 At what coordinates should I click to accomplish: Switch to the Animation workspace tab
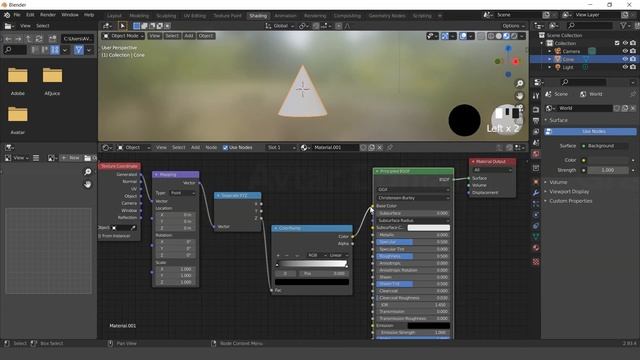(285, 16)
